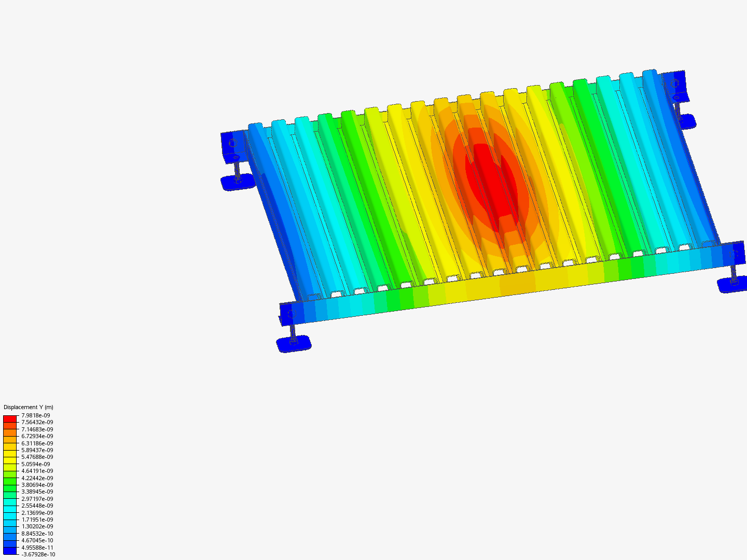This screenshot has width=747, height=560.
Task: Click the legend value 5.47688e-09
Action: click(x=37, y=457)
